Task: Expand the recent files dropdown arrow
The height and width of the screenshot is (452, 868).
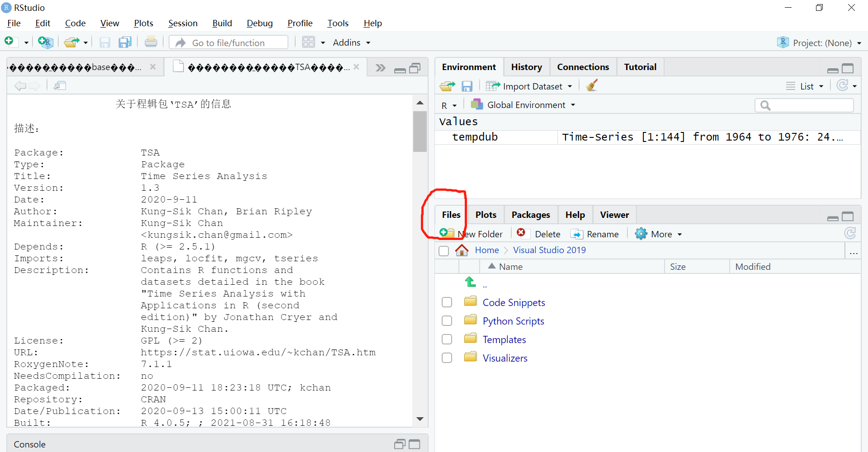Action: pos(85,43)
